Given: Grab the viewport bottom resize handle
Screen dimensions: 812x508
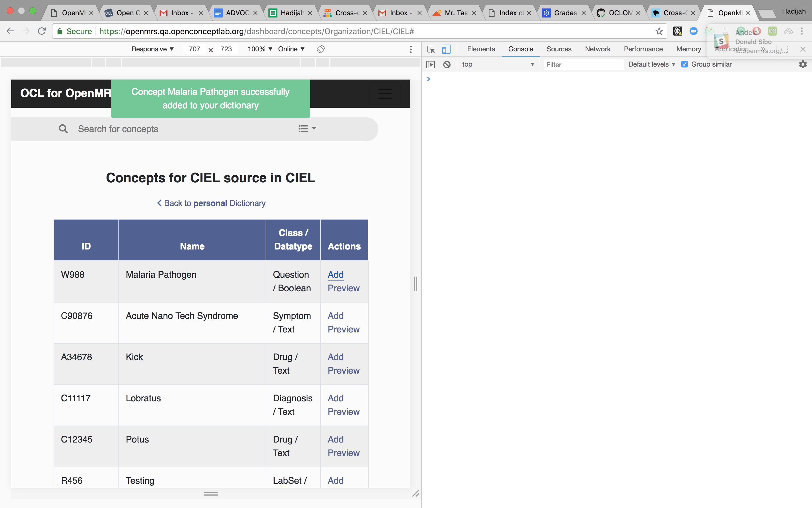Looking at the screenshot, I should [x=211, y=494].
